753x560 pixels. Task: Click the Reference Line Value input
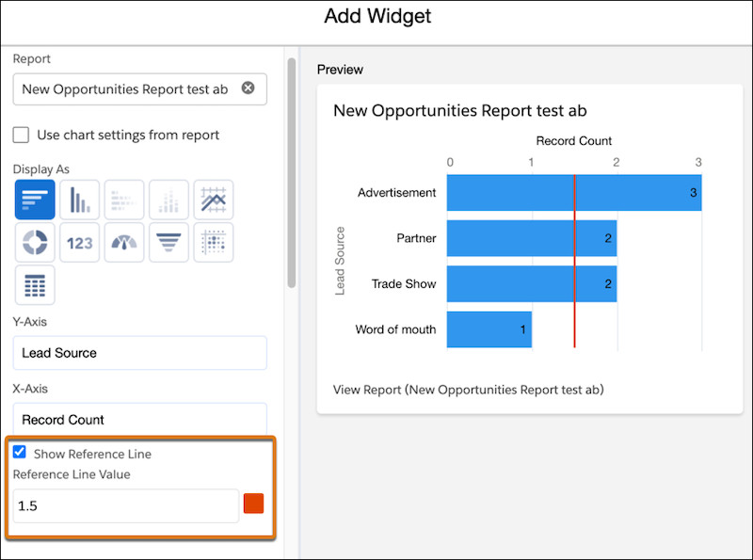pos(125,505)
